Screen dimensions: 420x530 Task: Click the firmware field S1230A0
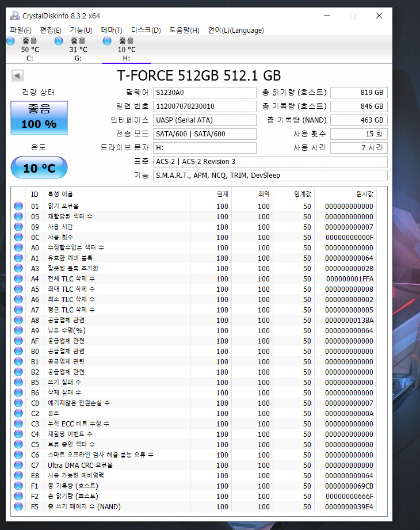pyautogui.click(x=204, y=93)
